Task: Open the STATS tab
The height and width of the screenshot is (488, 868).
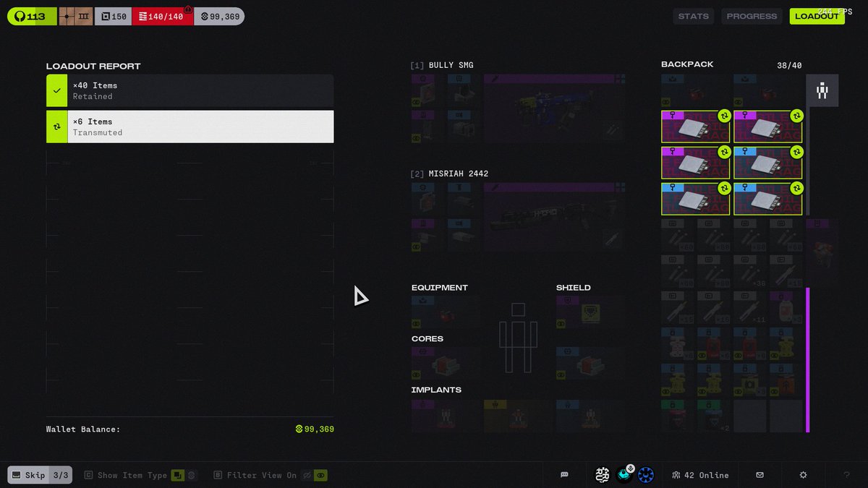Action: pyautogui.click(x=694, y=16)
